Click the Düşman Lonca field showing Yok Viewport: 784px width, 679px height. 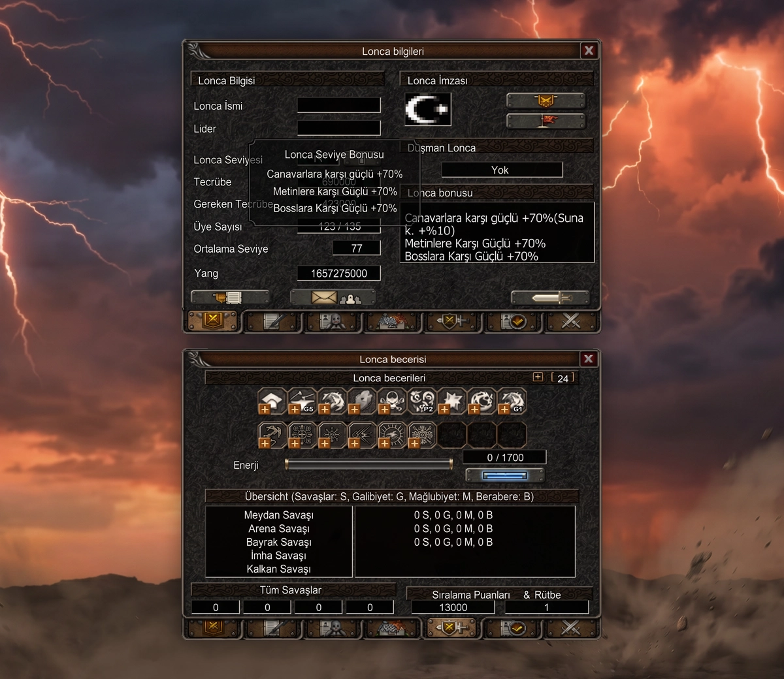point(502,170)
